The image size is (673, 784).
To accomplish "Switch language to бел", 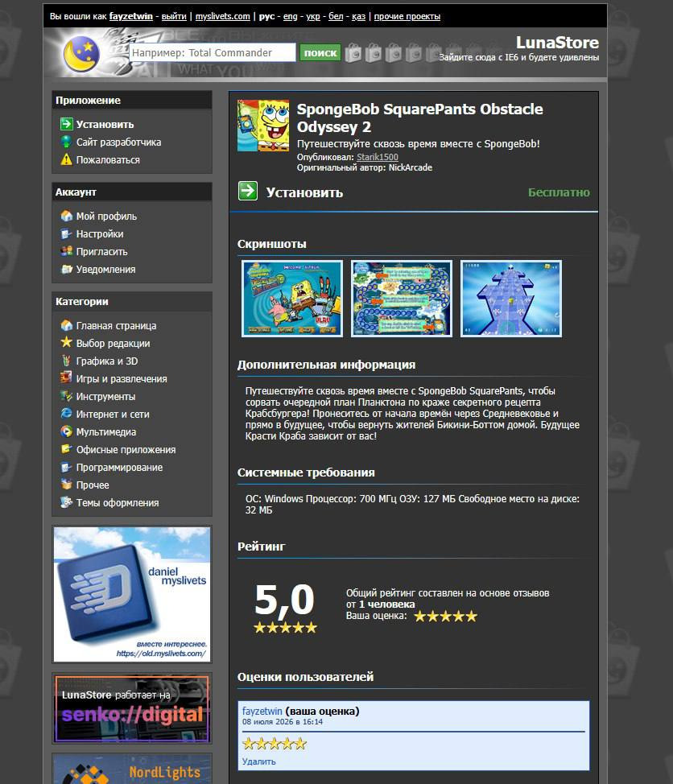I will coord(336,16).
